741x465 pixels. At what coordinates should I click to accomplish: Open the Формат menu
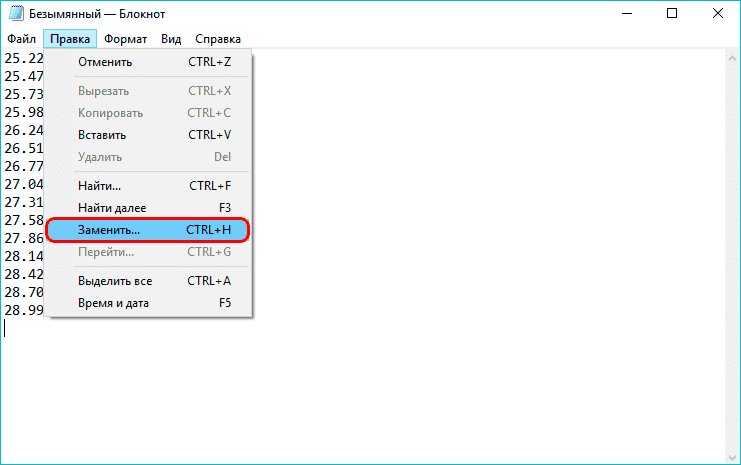coord(125,39)
